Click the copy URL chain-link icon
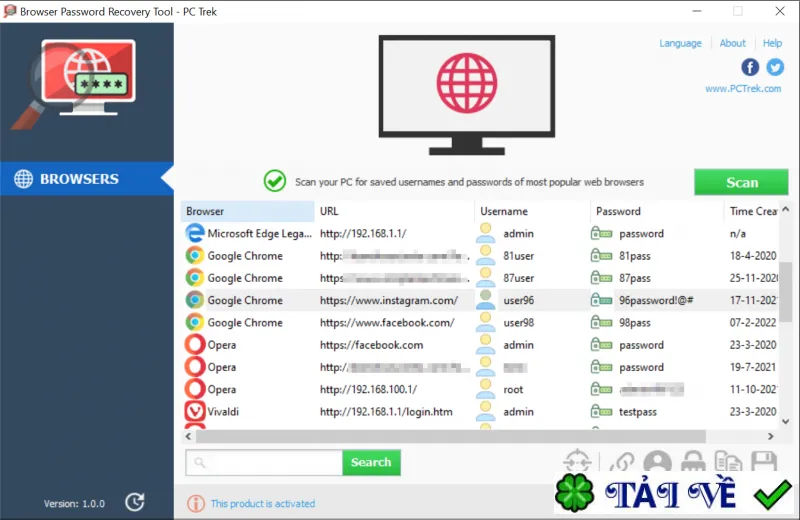Image resolution: width=800 pixels, height=520 pixels. pos(621,462)
